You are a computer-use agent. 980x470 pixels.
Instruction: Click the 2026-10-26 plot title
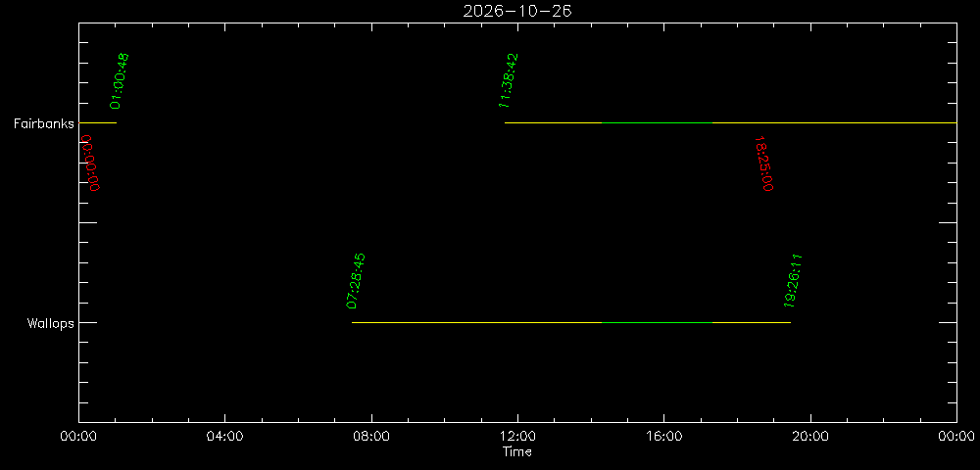coord(517,11)
